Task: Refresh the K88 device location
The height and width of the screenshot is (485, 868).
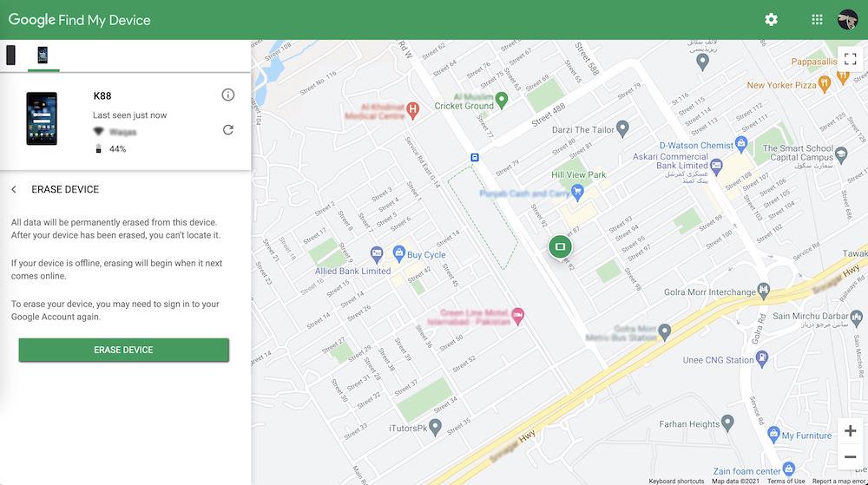Action: pos(228,130)
